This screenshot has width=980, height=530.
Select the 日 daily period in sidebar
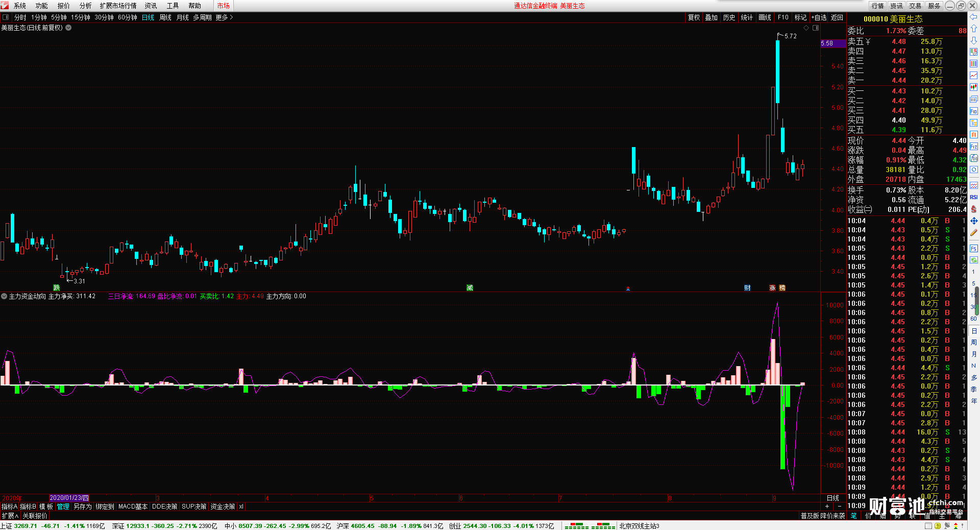973,331
